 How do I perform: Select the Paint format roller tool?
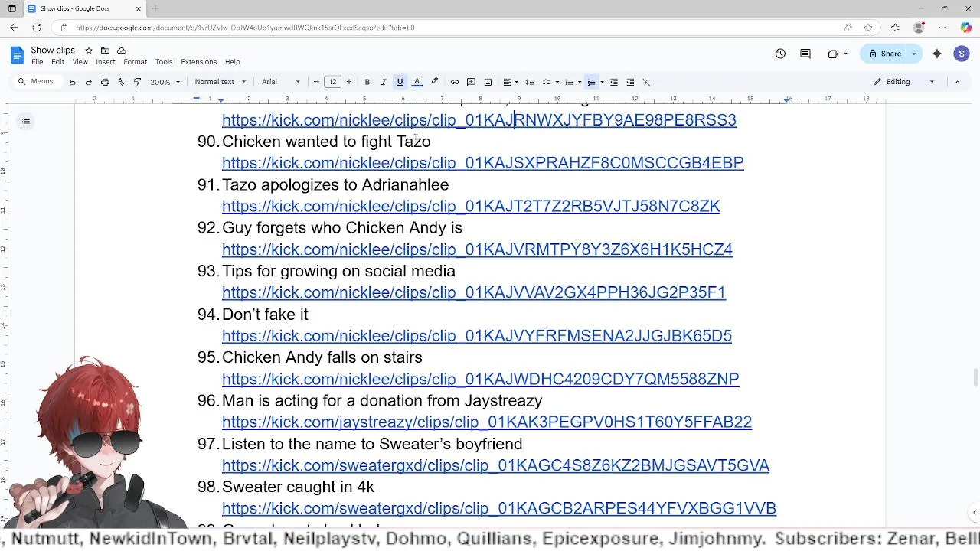(x=137, y=82)
